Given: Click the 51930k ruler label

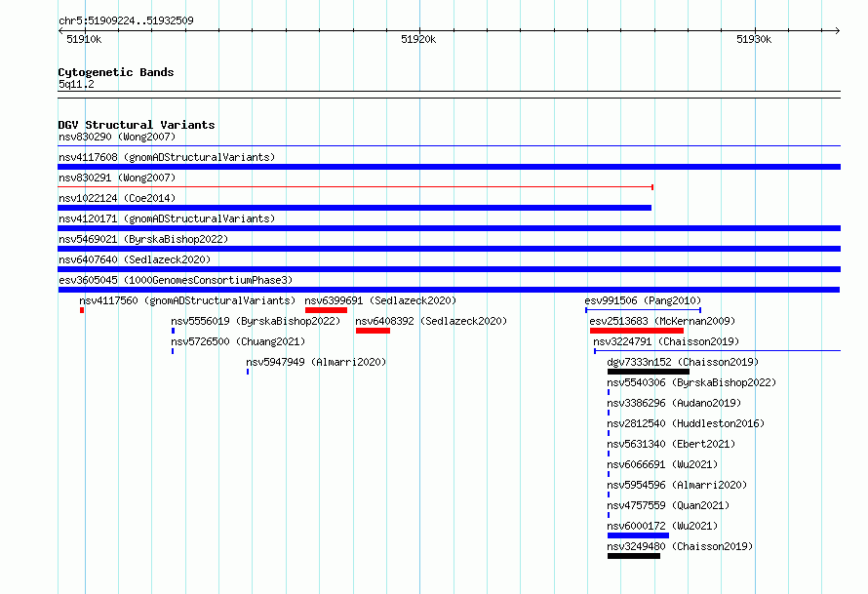Looking at the screenshot, I should coord(754,39).
